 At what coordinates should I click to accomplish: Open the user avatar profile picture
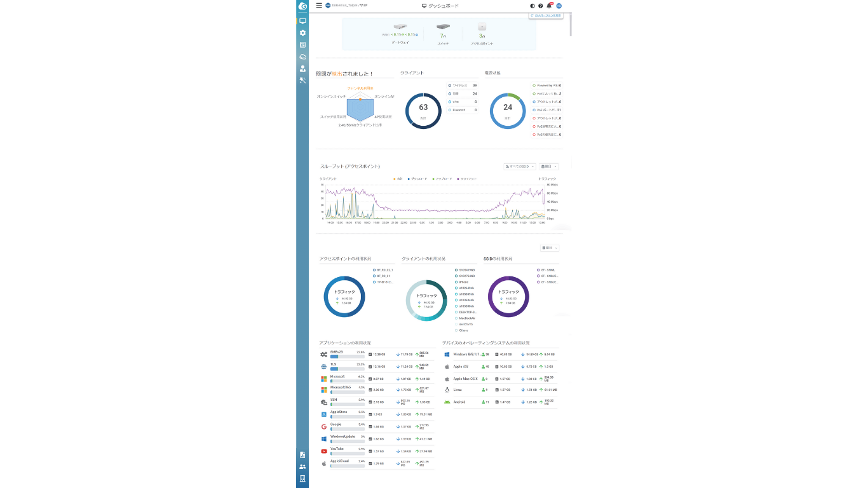click(559, 6)
